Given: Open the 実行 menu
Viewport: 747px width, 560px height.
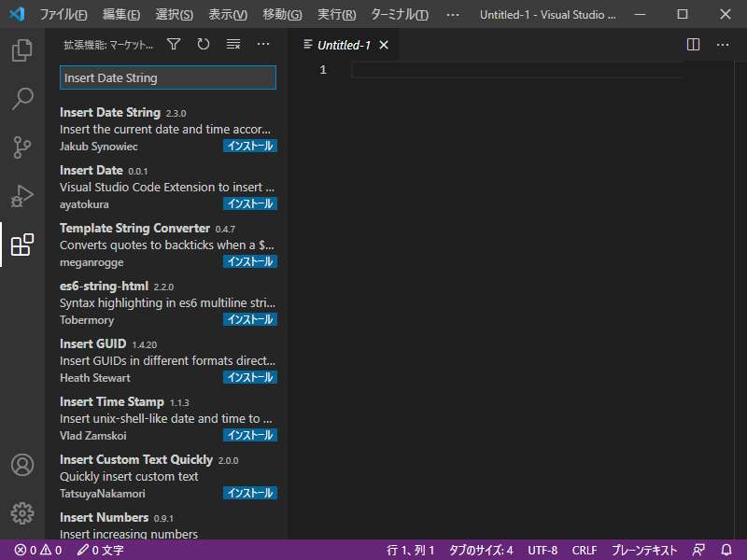Looking at the screenshot, I should 336,14.
